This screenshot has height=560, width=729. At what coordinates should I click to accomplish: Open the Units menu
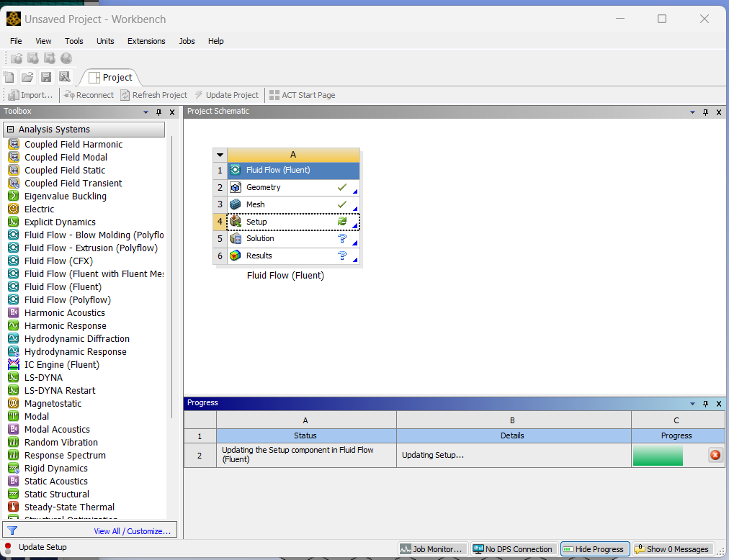click(105, 41)
